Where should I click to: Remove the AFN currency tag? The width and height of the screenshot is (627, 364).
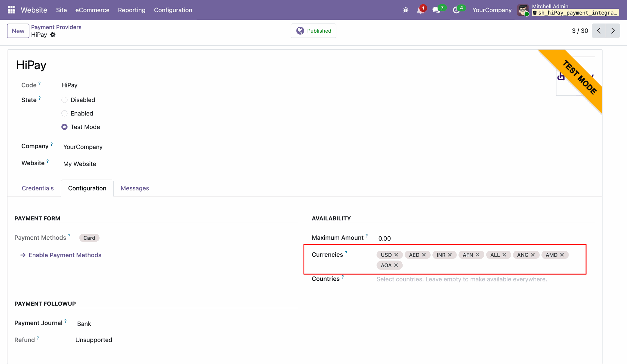(x=477, y=255)
